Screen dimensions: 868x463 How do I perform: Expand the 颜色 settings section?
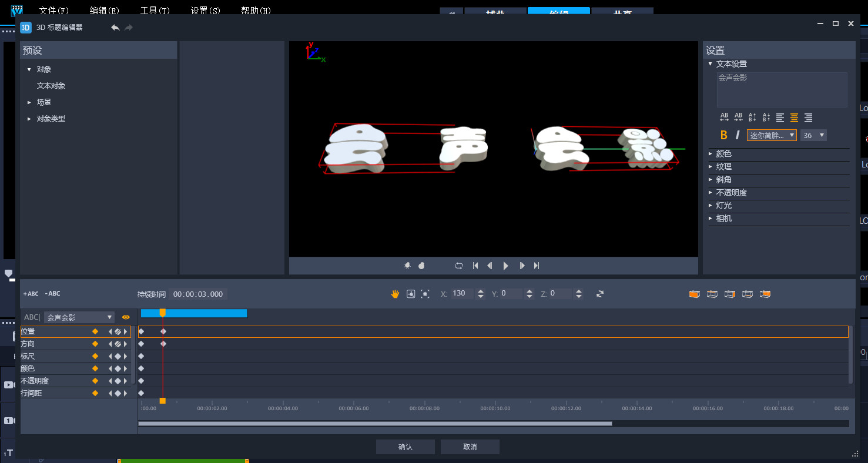pos(711,154)
